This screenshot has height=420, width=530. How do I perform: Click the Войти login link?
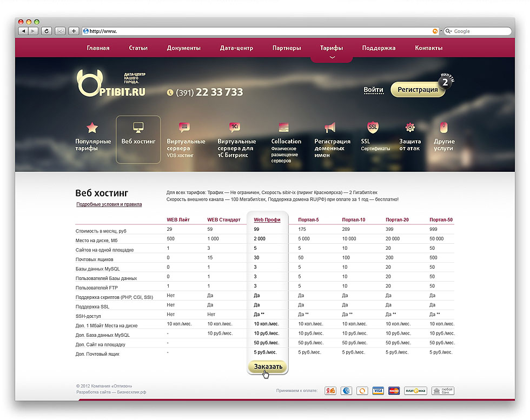coord(374,90)
